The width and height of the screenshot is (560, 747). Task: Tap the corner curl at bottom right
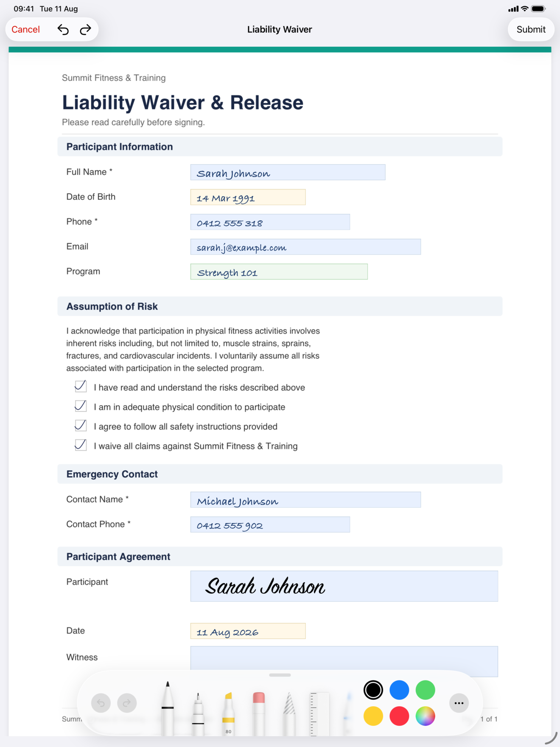pyautogui.click(x=551, y=738)
